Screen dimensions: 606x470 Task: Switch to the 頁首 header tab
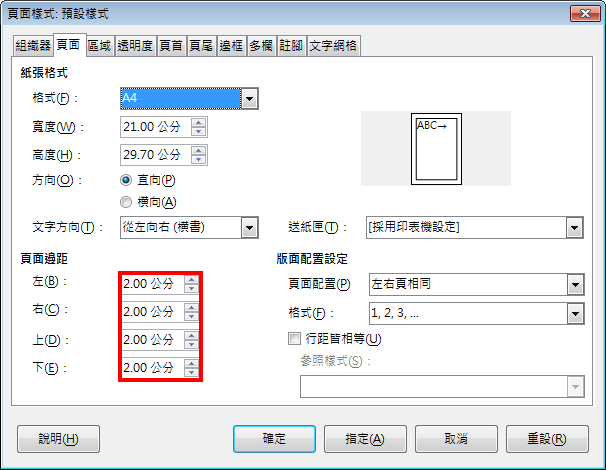click(171, 46)
